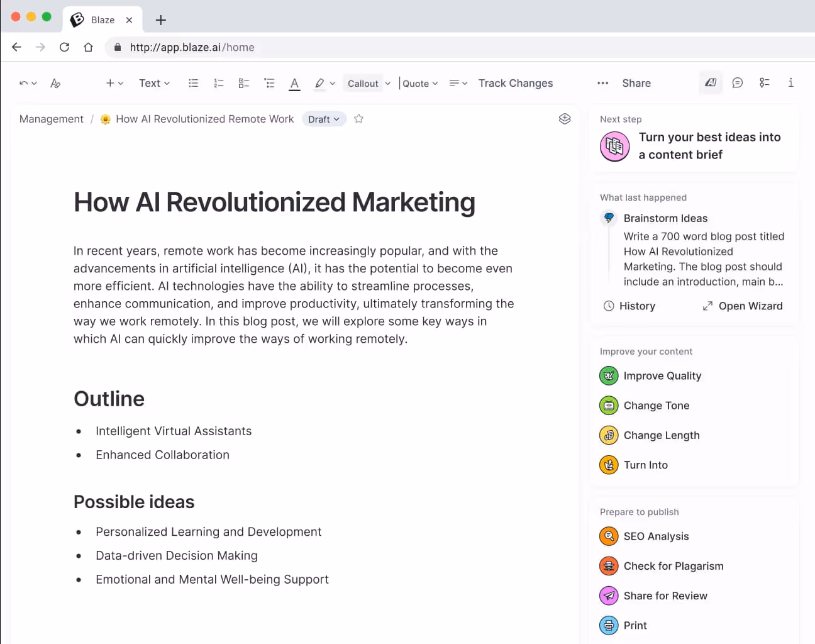Image resolution: width=815 pixels, height=644 pixels.
Task: Open the Callout dropdown arrow
Action: click(387, 82)
